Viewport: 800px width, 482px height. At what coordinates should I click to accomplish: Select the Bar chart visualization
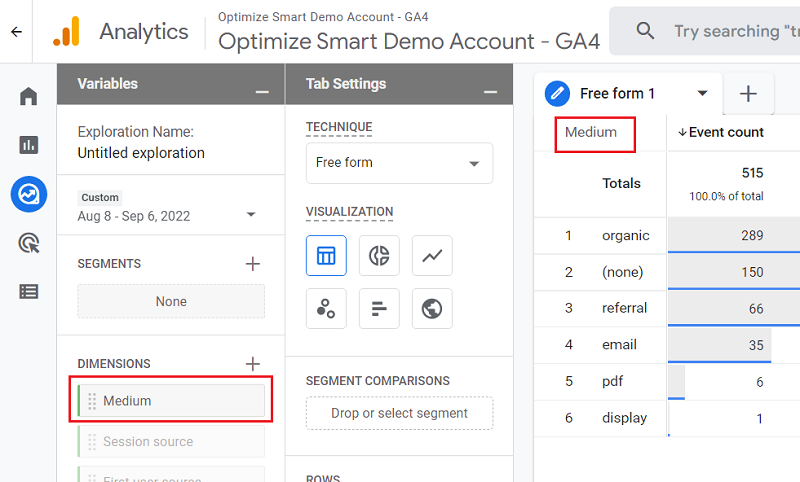(379, 308)
